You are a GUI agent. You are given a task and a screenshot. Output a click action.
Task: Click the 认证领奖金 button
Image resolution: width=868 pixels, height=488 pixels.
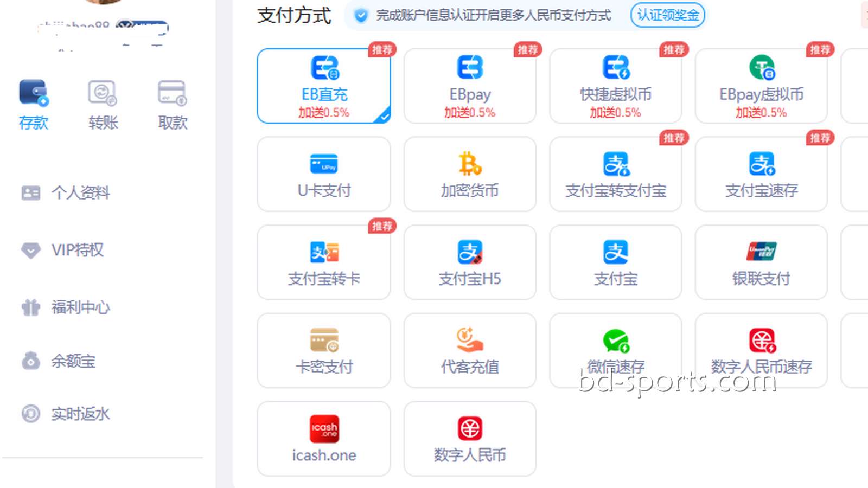point(668,15)
